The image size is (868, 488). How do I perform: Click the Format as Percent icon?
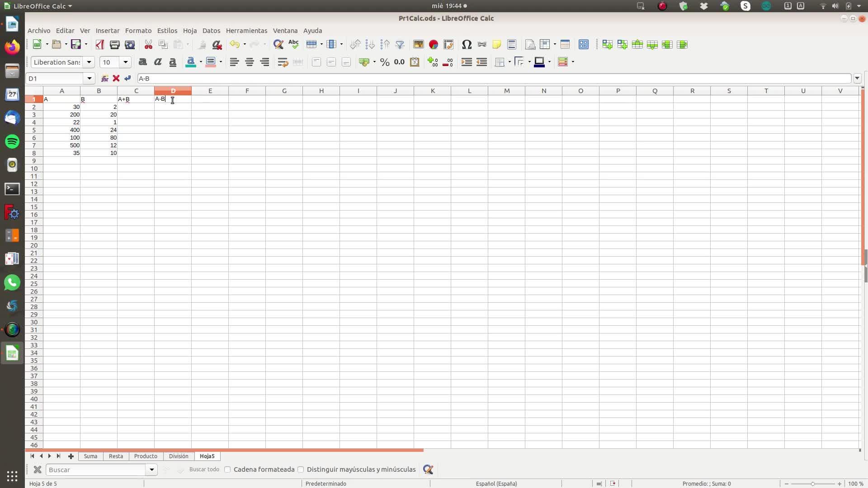[385, 62]
